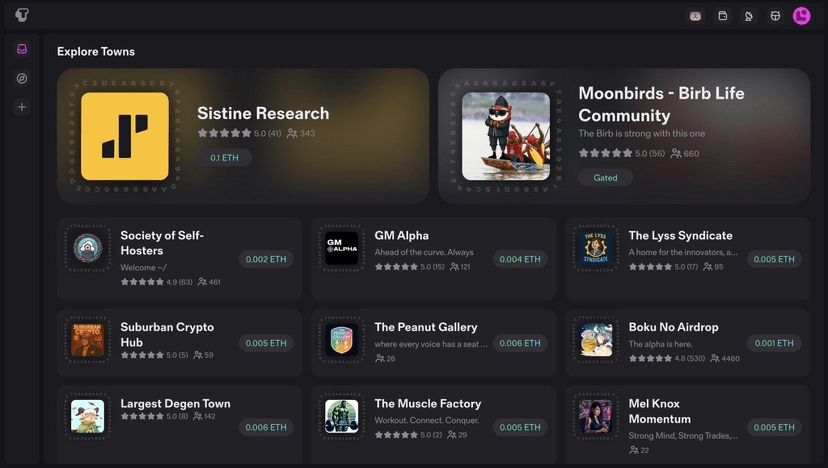
Task: Open the wallet icon in the top bar
Action: pyautogui.click(x=722, y=16)
